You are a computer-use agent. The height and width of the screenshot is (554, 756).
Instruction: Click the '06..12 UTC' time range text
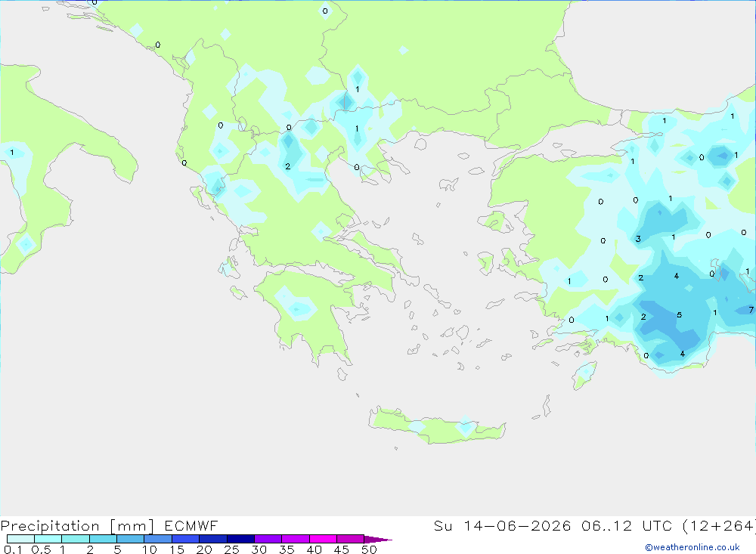[626, 525]
